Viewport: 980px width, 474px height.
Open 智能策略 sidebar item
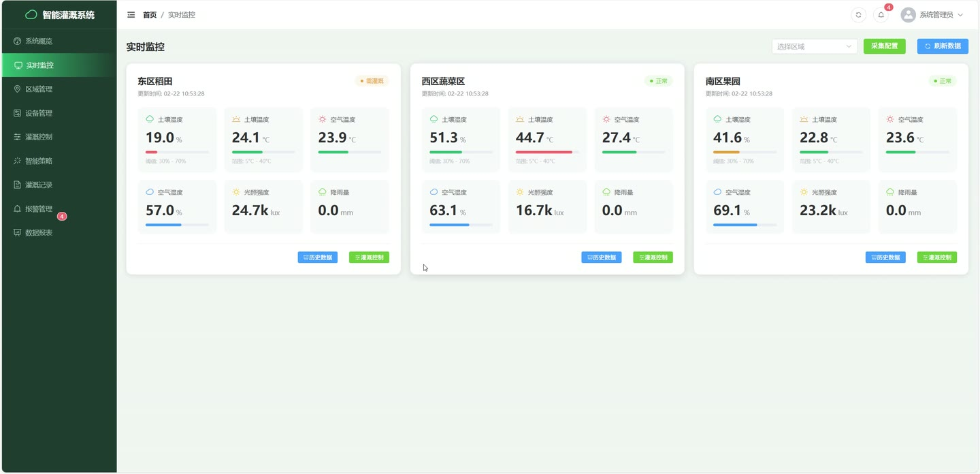pos(59,161)
